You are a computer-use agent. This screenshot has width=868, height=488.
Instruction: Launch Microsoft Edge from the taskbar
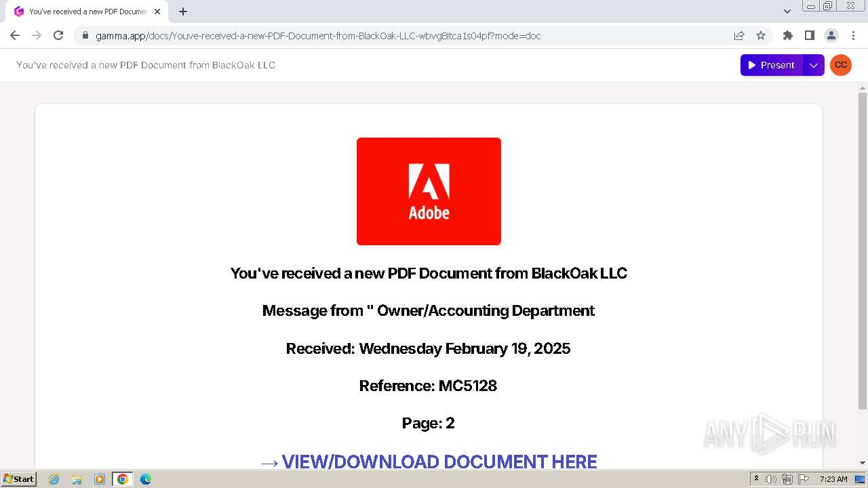146,479
